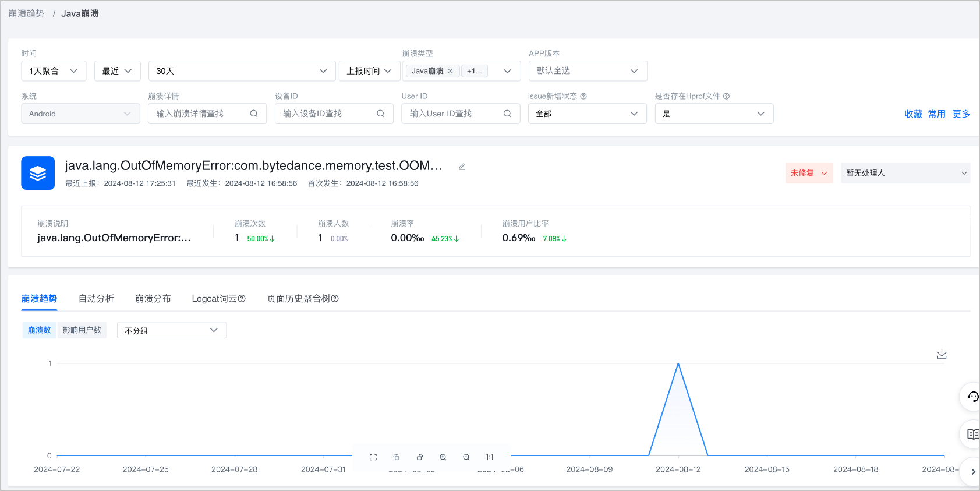This screenshot has height=491, width=980.
Task: Click the 收藏 link
Action: click(x=913, y=114)
